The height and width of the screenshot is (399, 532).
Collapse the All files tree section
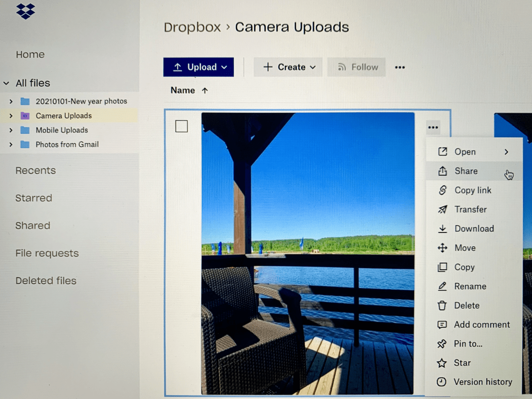click(x=7, y=83)
